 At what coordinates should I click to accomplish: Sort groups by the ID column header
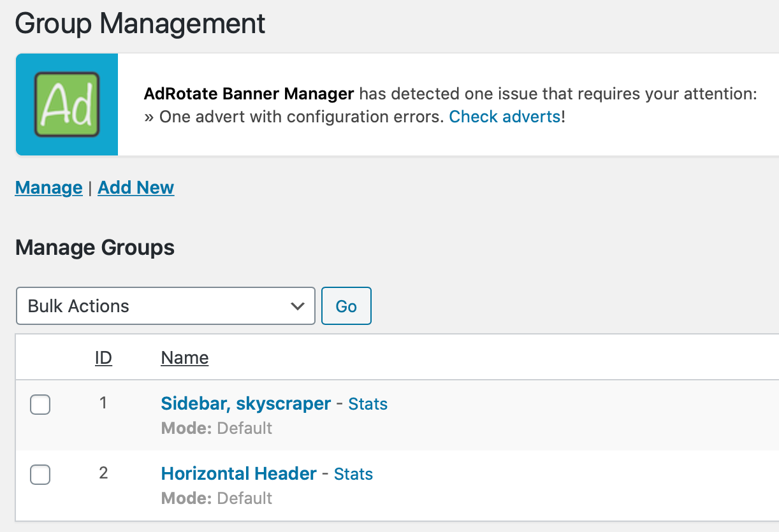(x=103, y=358)
